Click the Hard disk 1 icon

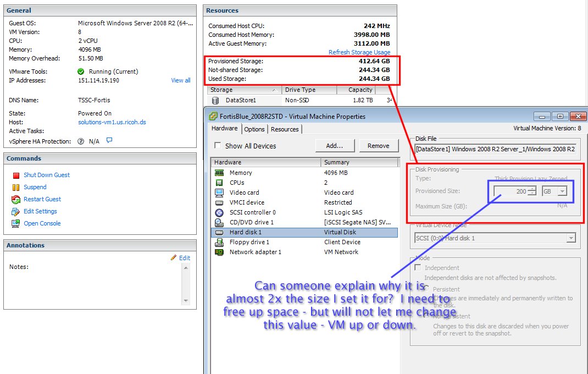click(x=219, y=233)
